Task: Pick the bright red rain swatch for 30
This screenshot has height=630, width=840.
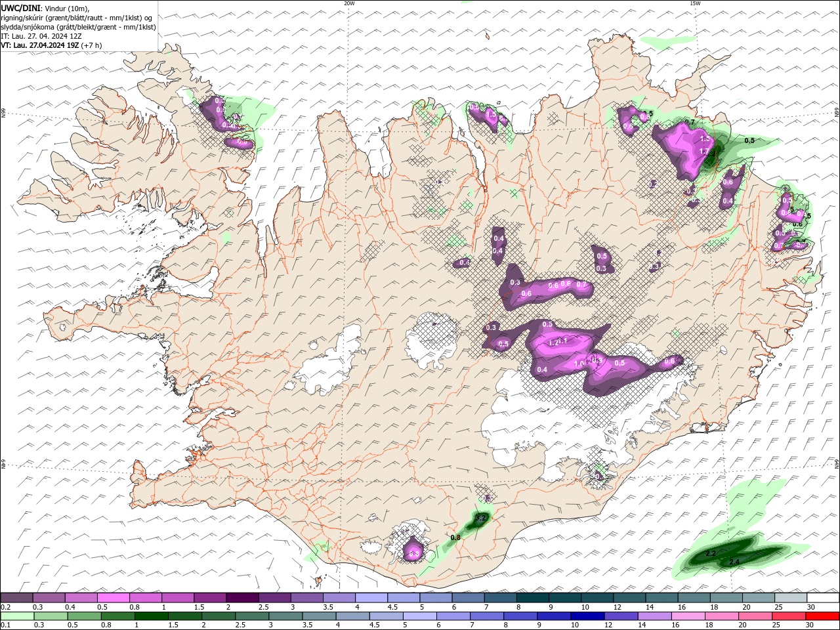Action: 823,616
